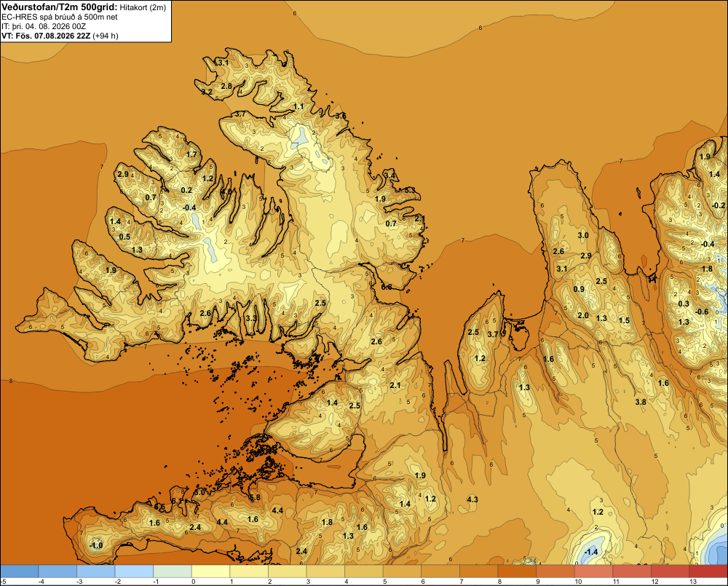The image size is (728, 586).
Task: Select the -0.4 label in the Westfjords
Action: [189, 207]
